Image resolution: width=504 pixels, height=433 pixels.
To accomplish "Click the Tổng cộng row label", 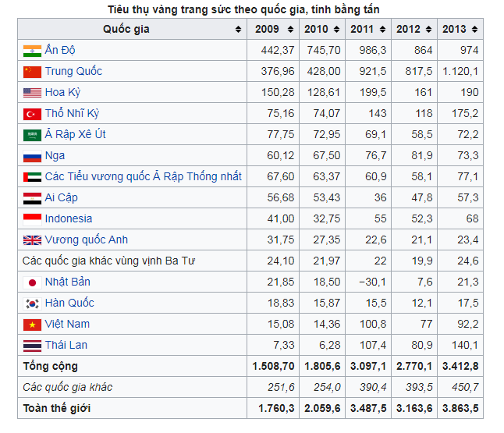I will (51, 366).
